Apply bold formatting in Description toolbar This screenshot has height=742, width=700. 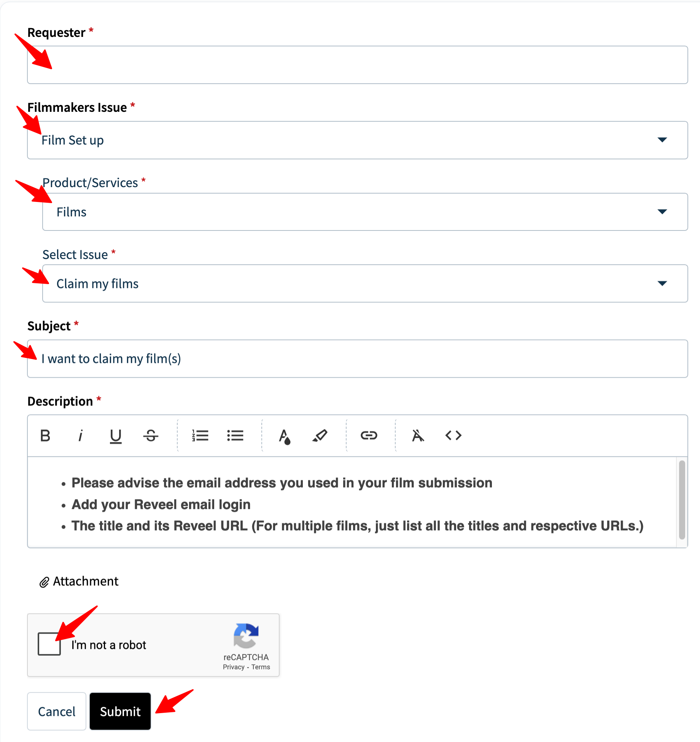(45, 435)
